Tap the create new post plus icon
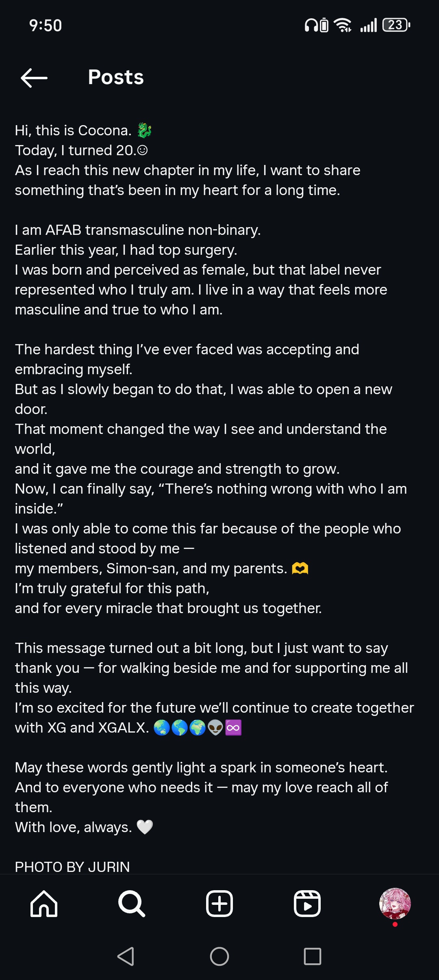This screenshot has height=980, width=439. click(219, 904)
